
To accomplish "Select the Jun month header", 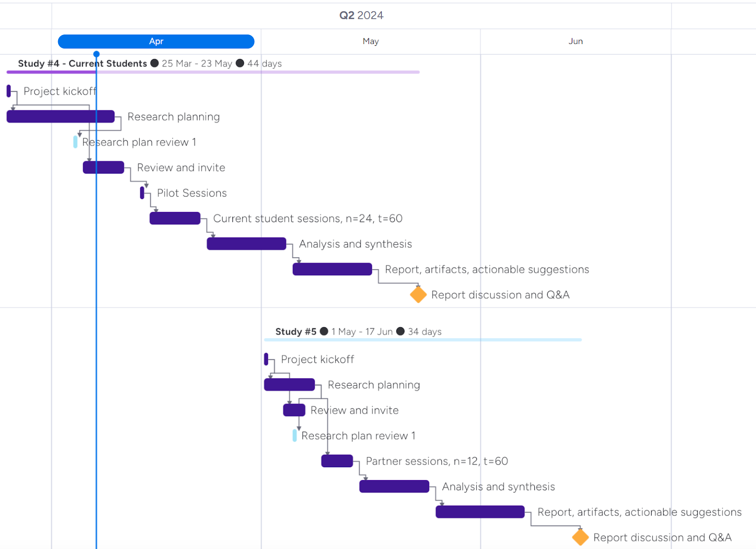I will 575,42.
